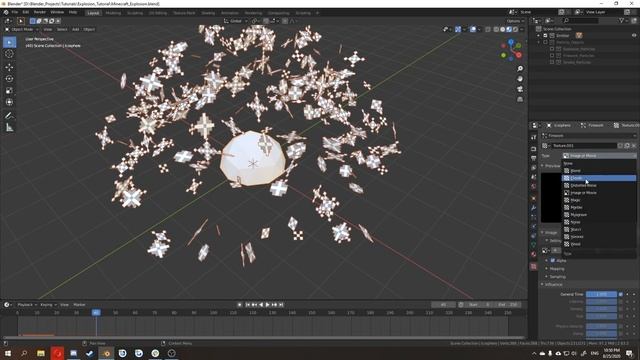The height and width of the screenshot is (360, 640).
Task: Open the viewport Options dropdown
Action: (516, 21)
